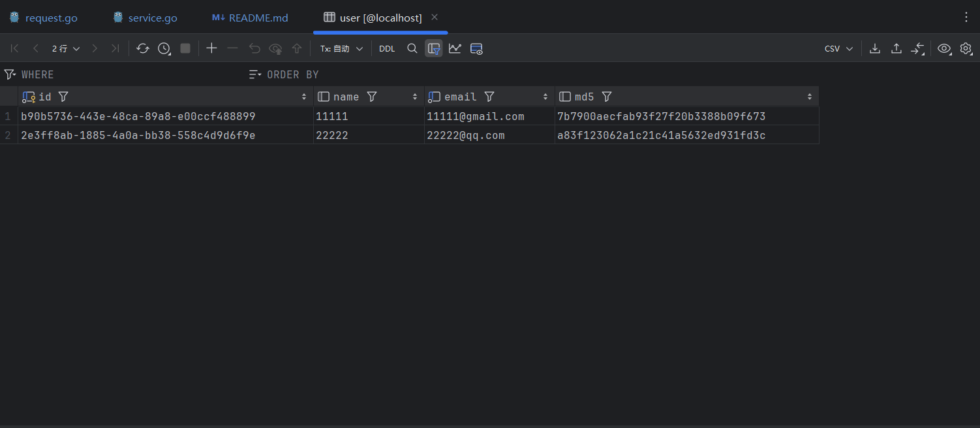The image size is (980, 428).
Task: Select name cell 22222
Action: (x=369, y=135)
